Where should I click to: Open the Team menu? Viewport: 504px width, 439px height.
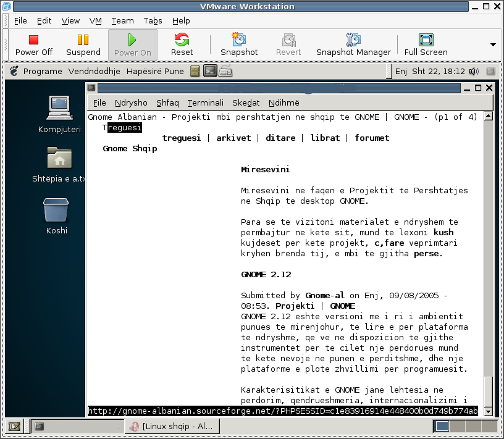122,21
